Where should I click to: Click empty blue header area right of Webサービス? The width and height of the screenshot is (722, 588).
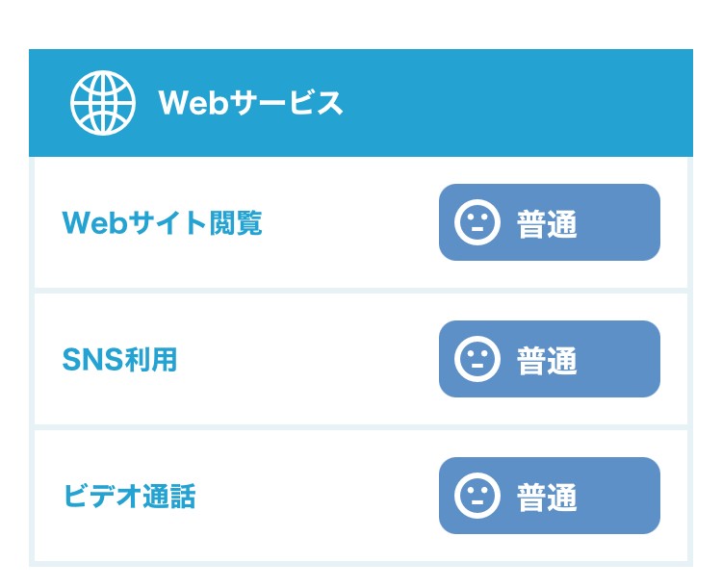pos(520,103)
